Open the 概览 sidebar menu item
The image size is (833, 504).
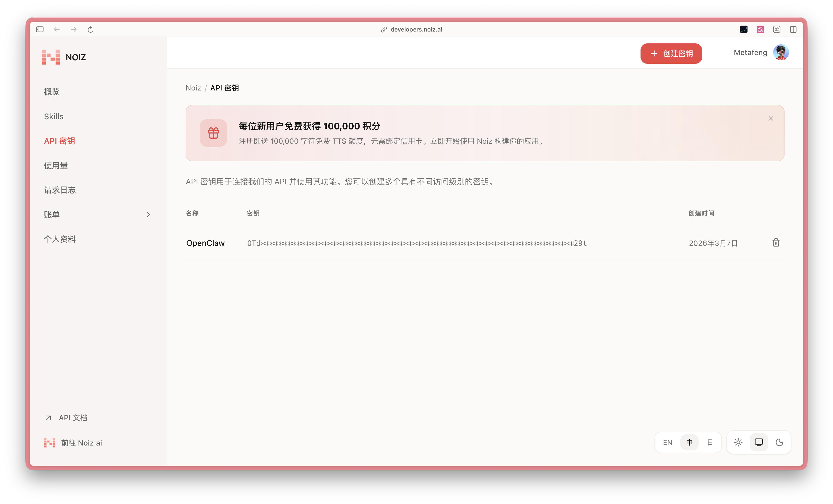(52, 92)
